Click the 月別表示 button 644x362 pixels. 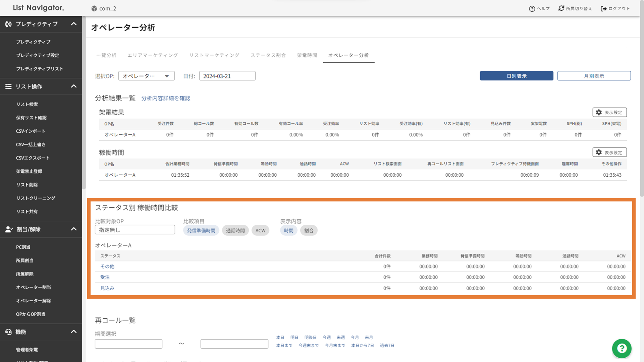(594, 76)
